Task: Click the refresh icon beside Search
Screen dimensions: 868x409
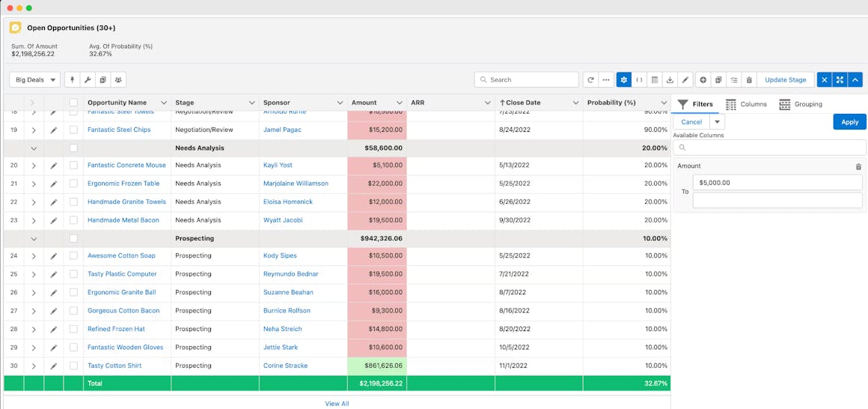Action: click(590, 79)
